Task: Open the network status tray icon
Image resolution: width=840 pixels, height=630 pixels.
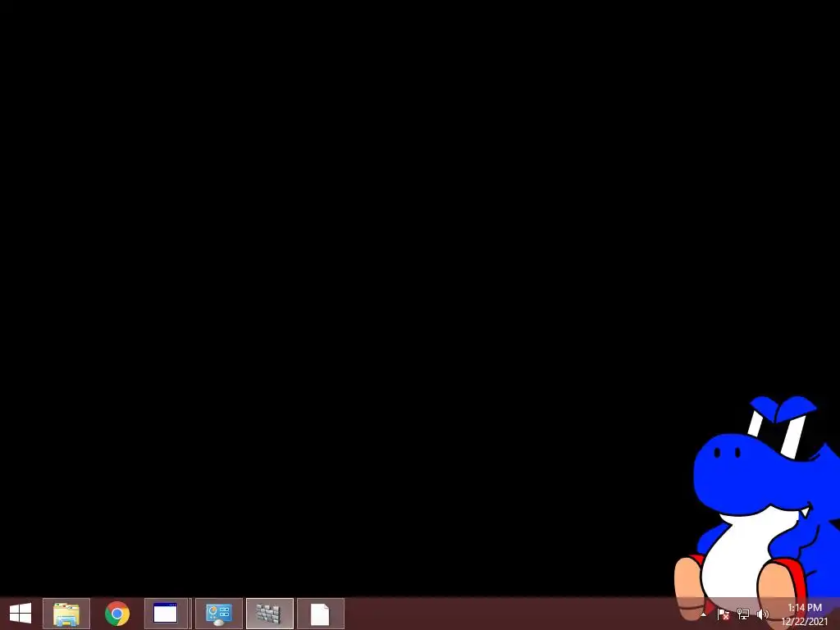Action: pyautogui.click(x=743, y=614)
